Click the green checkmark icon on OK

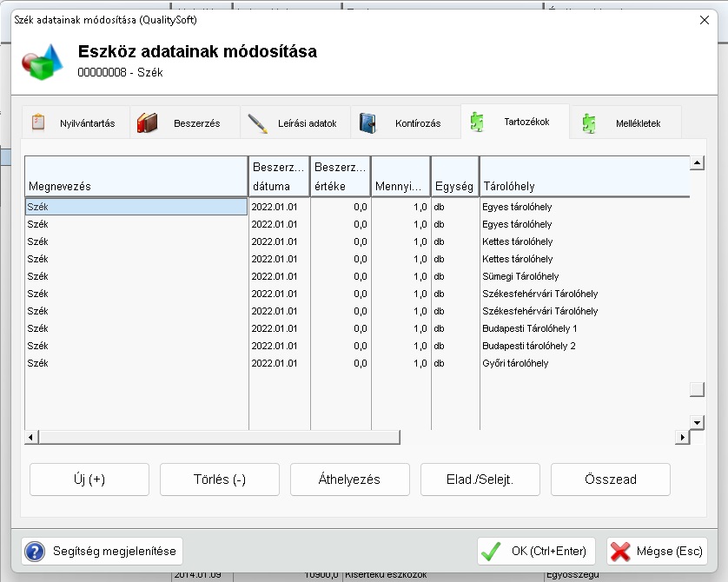click(x=492, y=551)
